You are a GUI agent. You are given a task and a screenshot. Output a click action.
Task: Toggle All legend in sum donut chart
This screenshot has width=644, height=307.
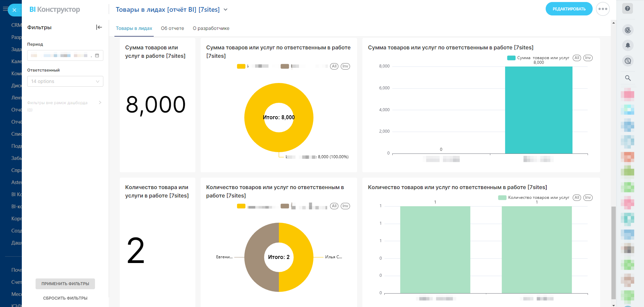(334, 66)
